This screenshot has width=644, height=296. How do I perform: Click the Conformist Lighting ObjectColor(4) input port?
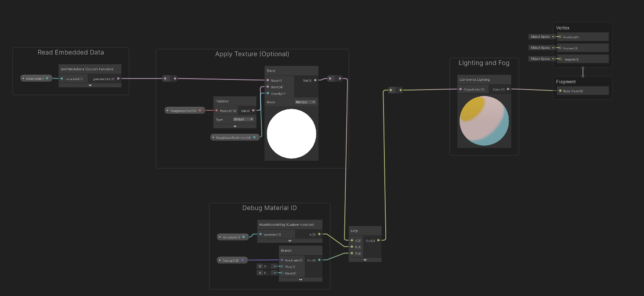point(460,89)
